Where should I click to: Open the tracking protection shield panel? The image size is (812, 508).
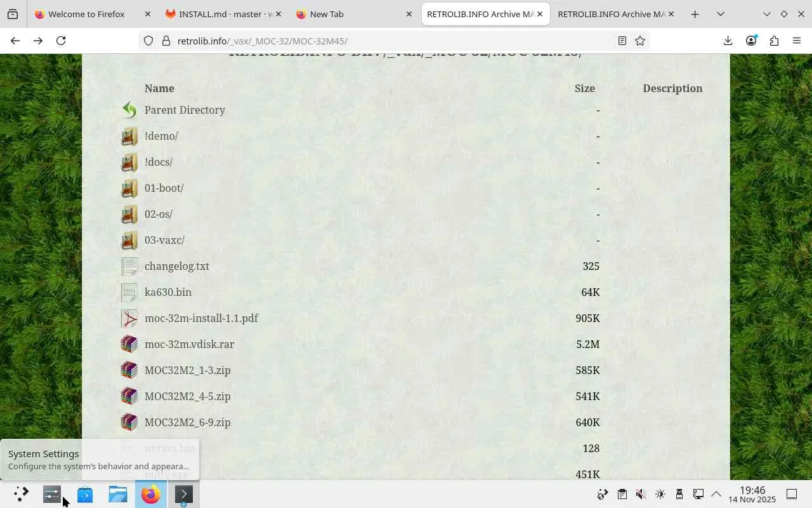coord(148,41)
